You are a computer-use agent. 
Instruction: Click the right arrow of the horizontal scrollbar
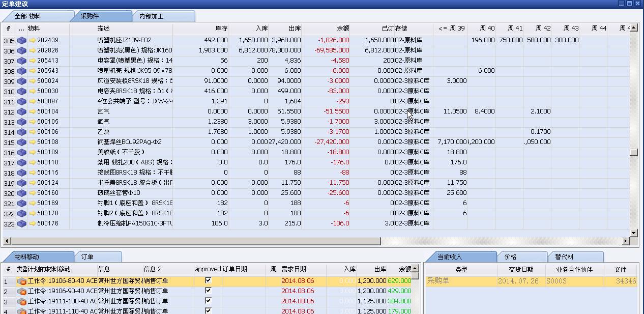626,241
